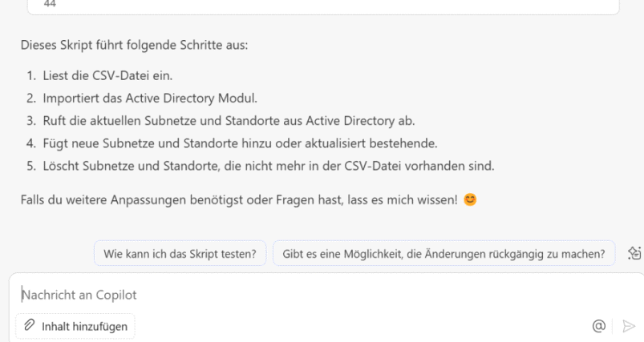The width and height of the screenshot is (644, 342).
Task: Click the list number '5.' marker
Action: click(31, 166)
